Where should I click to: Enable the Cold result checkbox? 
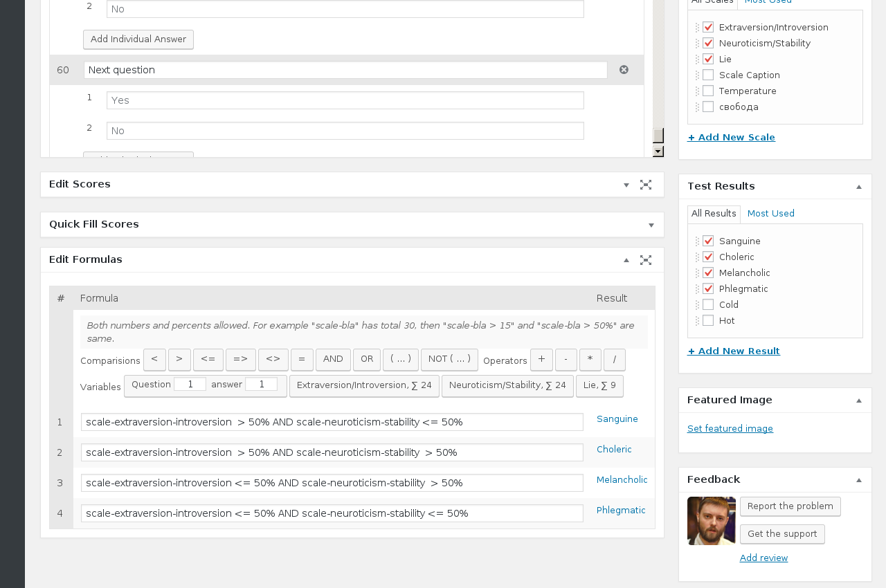point(708,304)
